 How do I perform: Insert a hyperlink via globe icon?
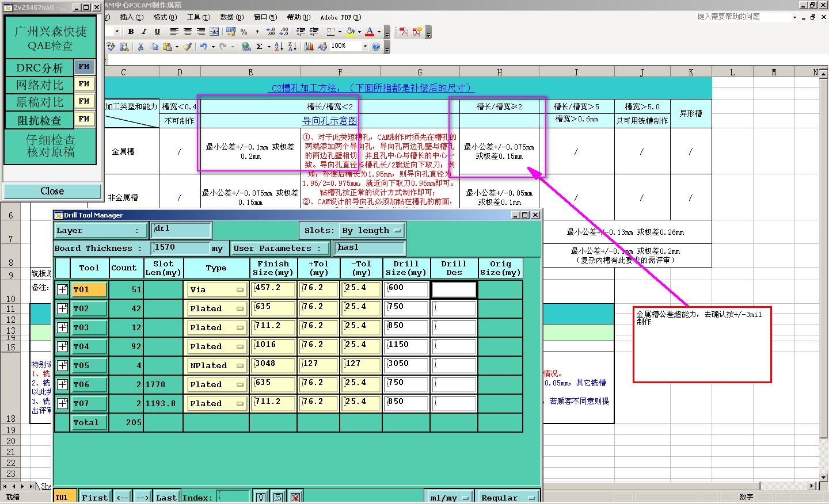click(246, 47)
